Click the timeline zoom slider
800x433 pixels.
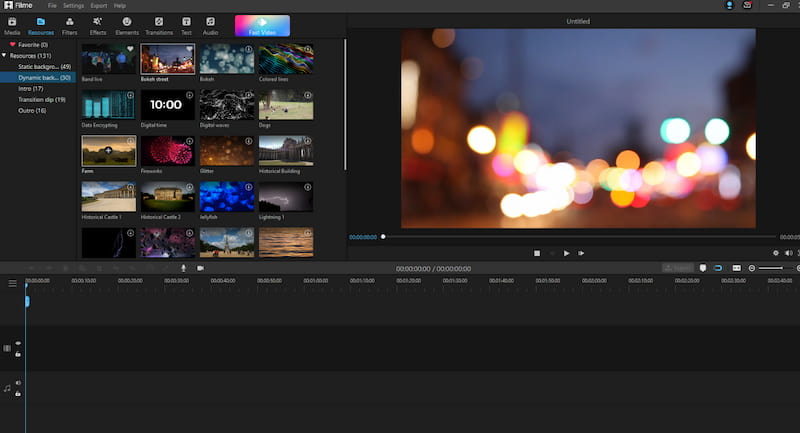click(x=770, y=268)
